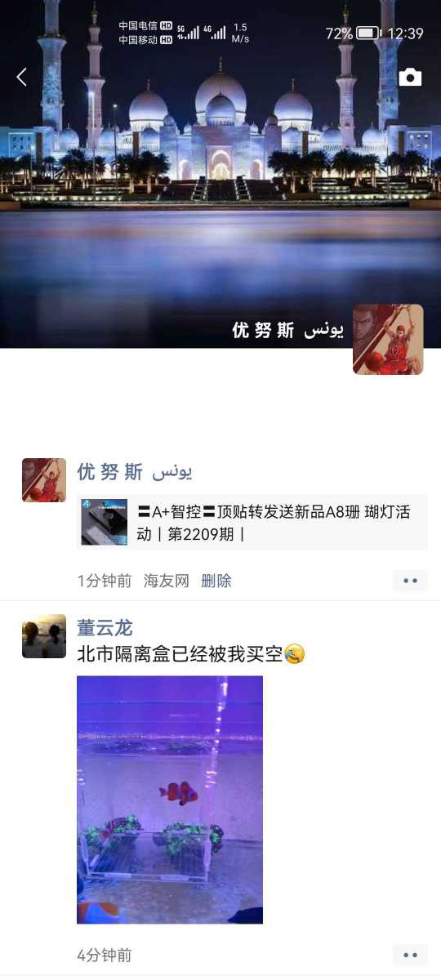Open the 海友网 source link
Image resolution: width=441 pixels, height=980 pixels.
167,581
